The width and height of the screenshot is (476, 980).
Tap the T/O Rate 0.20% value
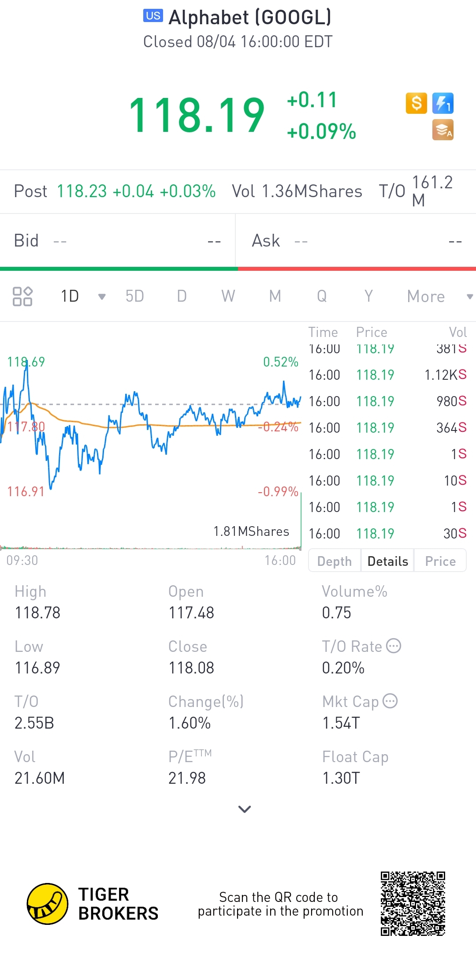pyautogui.click(x=343, y=668)
